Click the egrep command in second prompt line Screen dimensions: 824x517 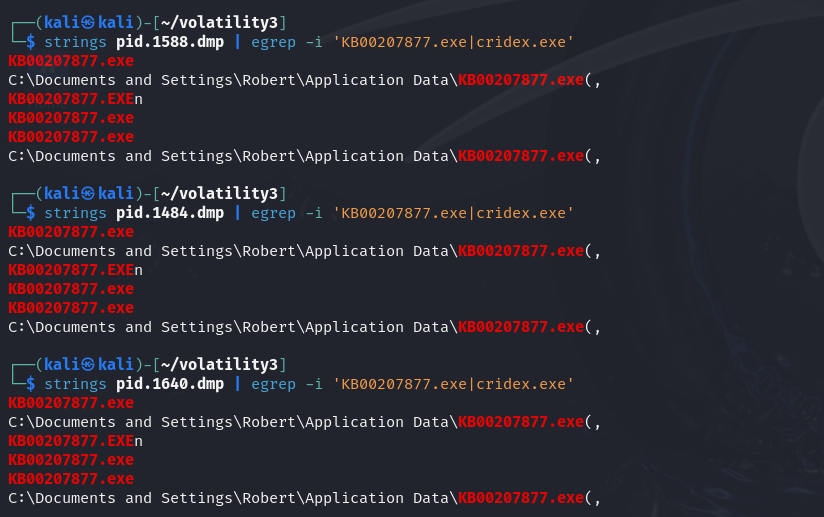click(273, 213)
